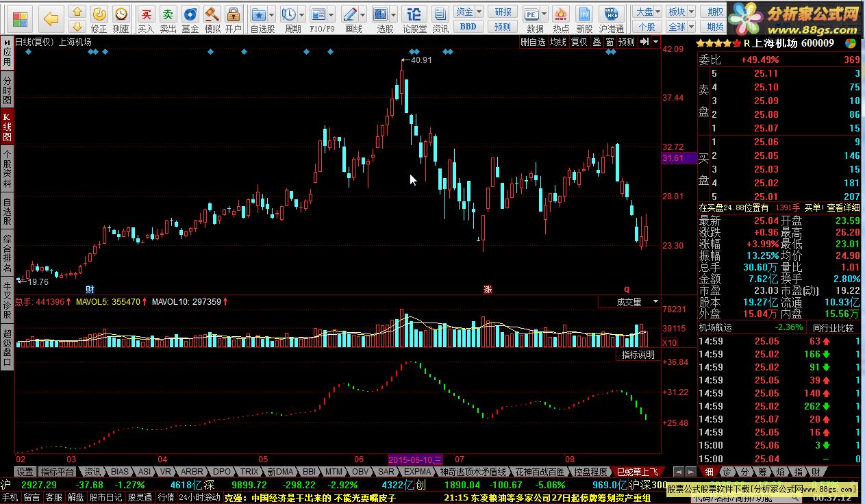Open 股市日记 in the bottom bar

106,497
